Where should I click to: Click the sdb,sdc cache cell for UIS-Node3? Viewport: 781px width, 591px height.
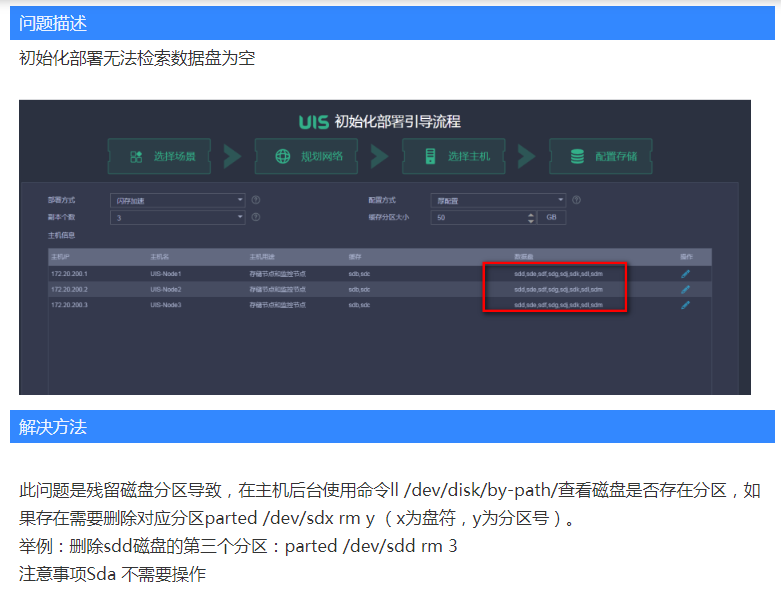(359, 305)
